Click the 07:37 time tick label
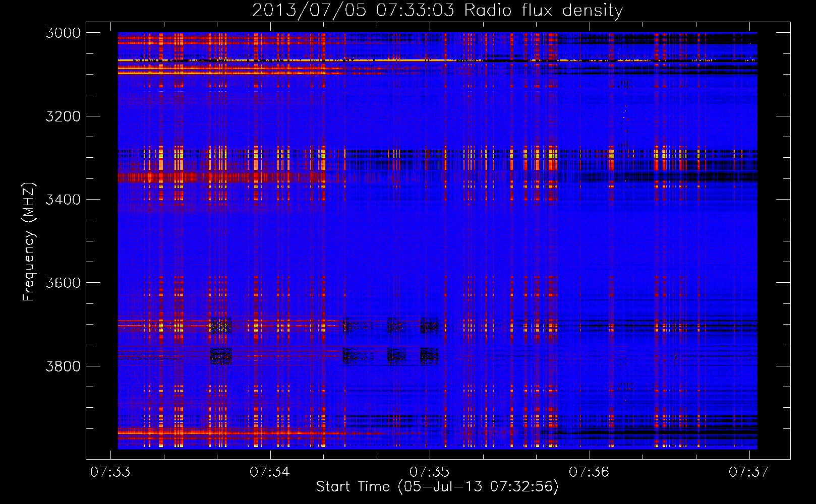Screen dimensions: 816x504 [749, 472]
